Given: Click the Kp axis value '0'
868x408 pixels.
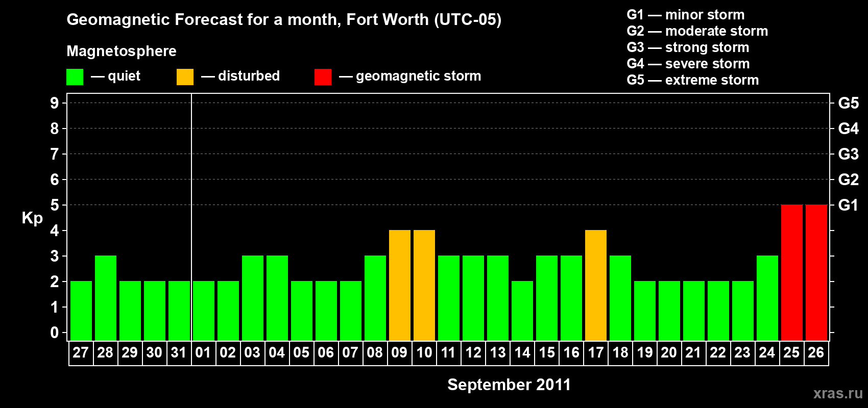Looking at the screenshot, I should (55, 333).
